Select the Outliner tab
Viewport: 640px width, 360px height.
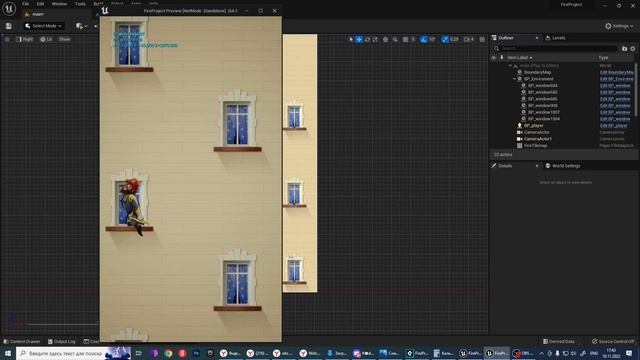505,38
